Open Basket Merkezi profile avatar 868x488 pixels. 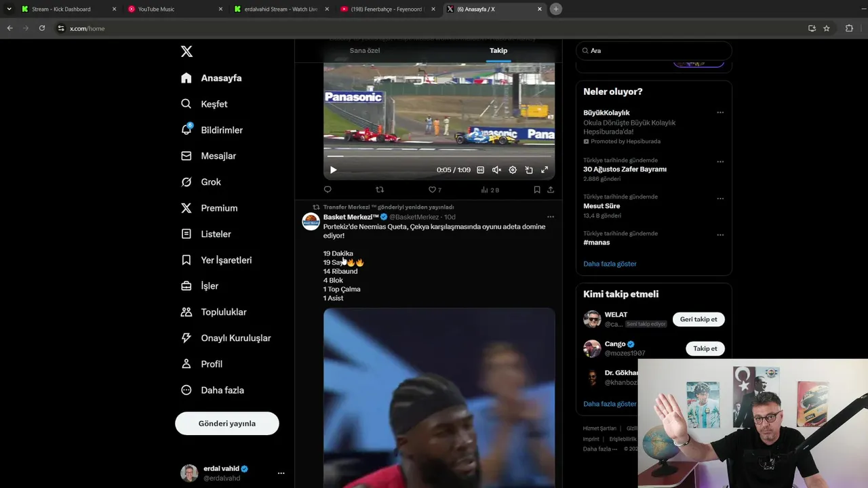pos(311,222)
